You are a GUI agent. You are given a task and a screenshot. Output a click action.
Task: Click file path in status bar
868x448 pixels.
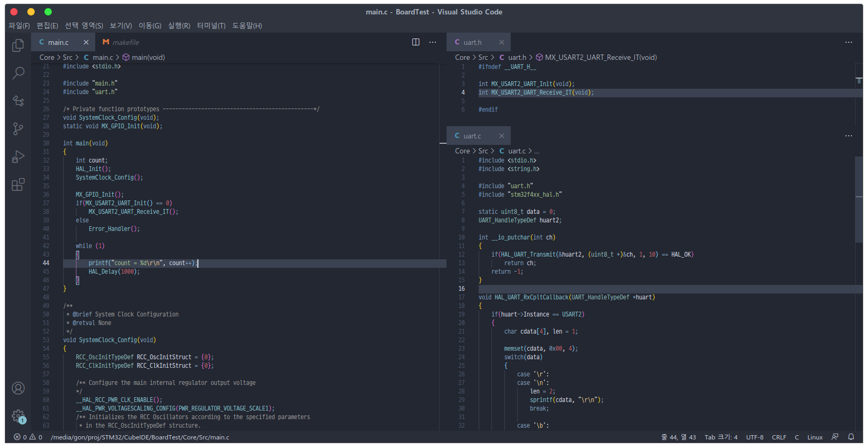tap(140, 437)
